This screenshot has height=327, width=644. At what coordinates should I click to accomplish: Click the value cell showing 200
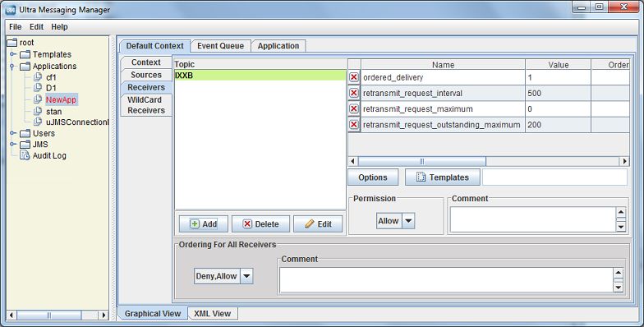[559, 125]
